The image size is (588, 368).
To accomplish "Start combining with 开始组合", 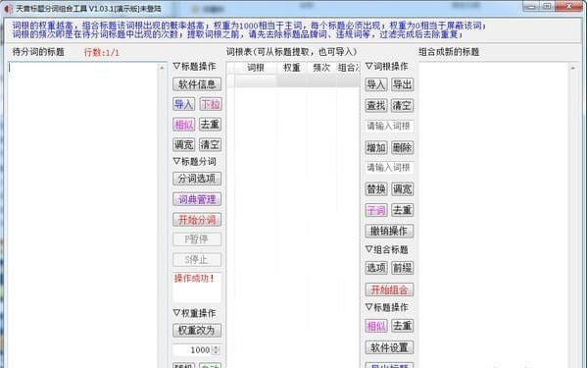I will pyautogui.click(x=389, y=289).
